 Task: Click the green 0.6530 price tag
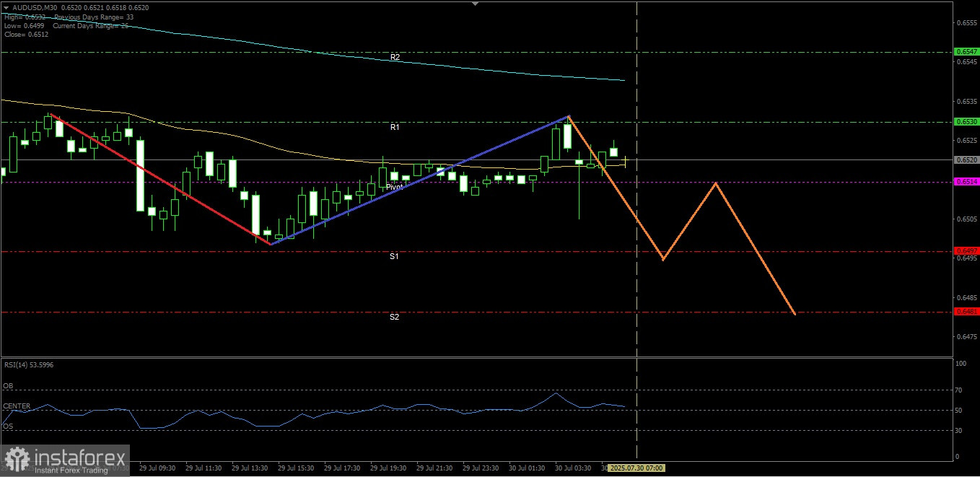(x=966, y=122)
